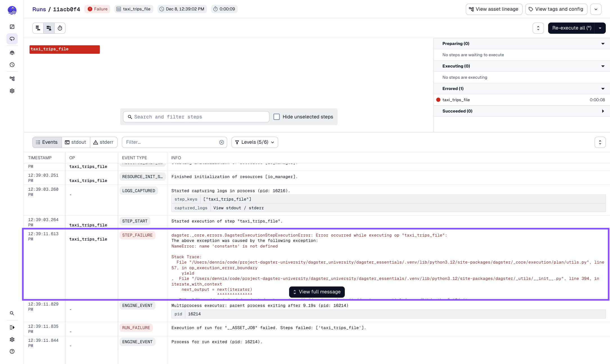
Task: Open the asset lineage graph sidebar icon
Action: 12,78
